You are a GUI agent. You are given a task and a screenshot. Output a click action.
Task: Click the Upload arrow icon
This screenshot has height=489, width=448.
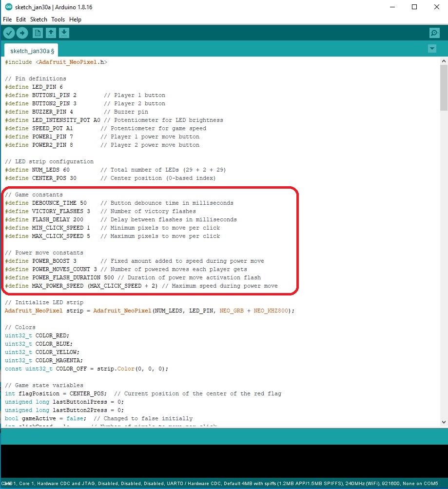[22, 33]
